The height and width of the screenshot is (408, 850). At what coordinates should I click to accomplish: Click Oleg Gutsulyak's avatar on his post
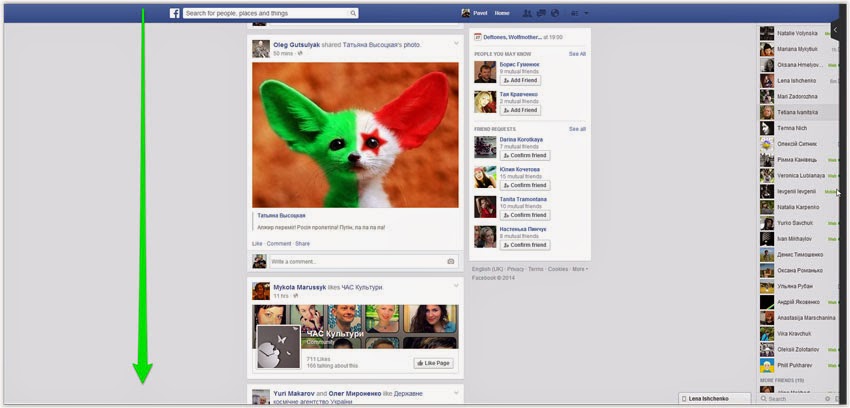261,49
